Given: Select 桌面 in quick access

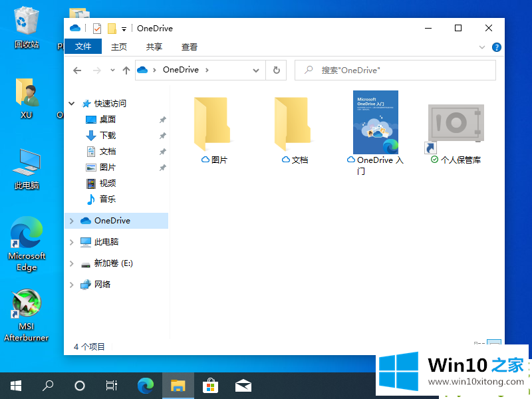Looking at the screenshot, I should pos(108,120).
